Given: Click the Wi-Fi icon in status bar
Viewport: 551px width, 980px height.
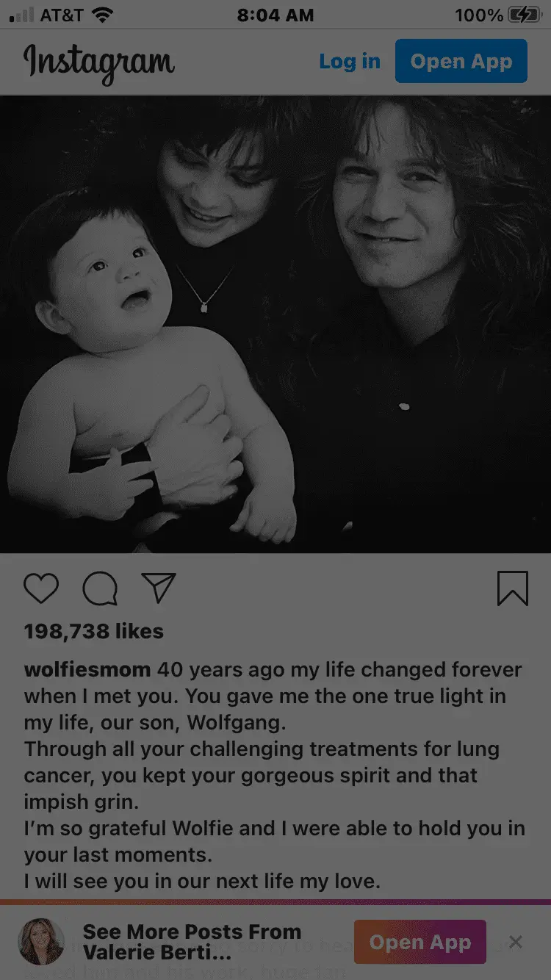Looking at the screenshot, I should [103, 15].
